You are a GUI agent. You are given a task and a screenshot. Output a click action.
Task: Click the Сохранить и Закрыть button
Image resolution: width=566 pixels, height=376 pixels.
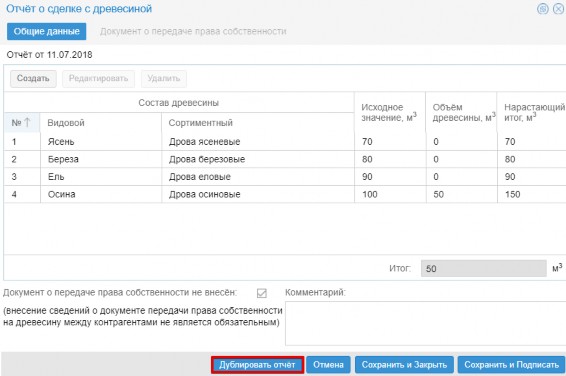(404, 365)
